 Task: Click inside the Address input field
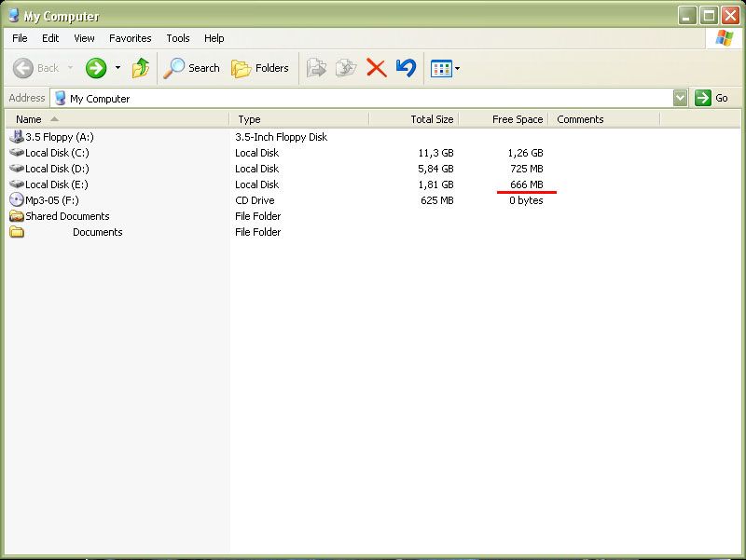point(373,98)
